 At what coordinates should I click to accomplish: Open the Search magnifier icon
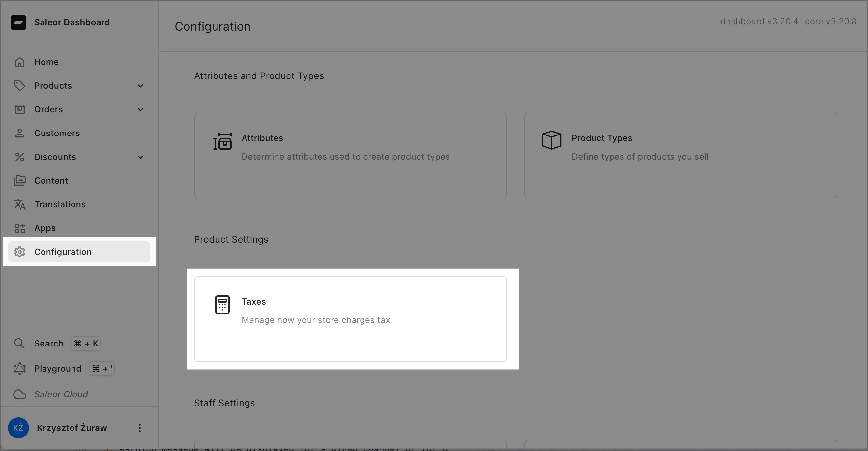click(19, 343)
